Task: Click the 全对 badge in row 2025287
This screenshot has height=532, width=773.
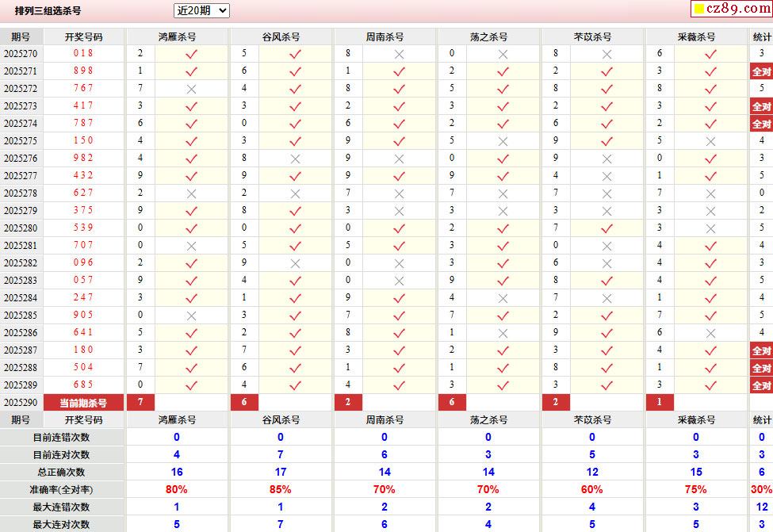Action: click(x=761, y=350)
